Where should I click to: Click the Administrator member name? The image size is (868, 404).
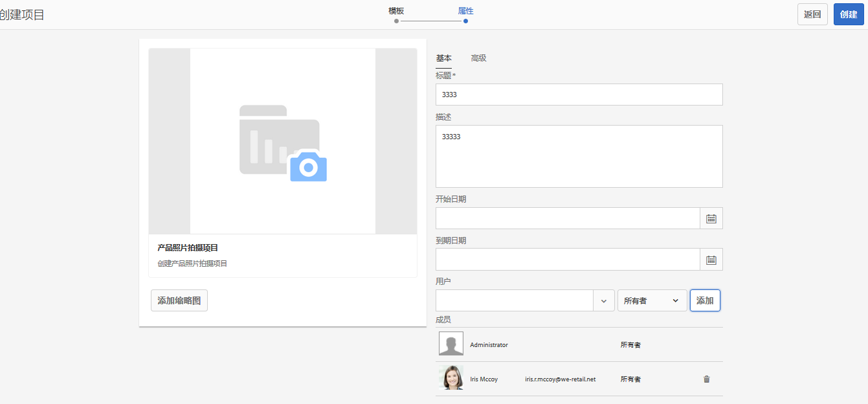coord(489,345)
